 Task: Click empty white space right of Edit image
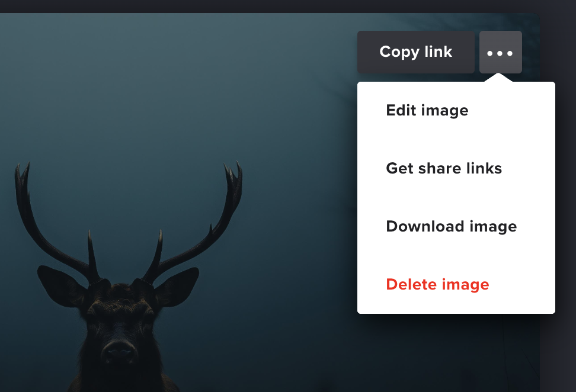click(x=516, y=110)
